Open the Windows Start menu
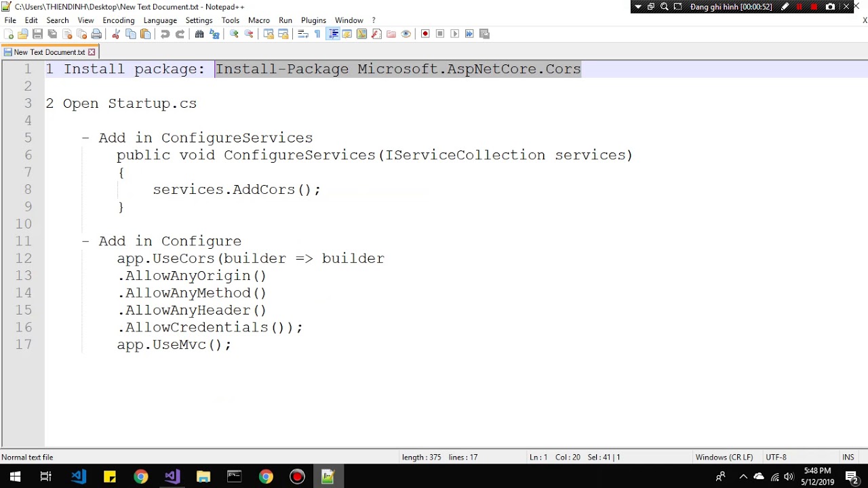Viewport: 868px width, 488px height. coord(15,476)
